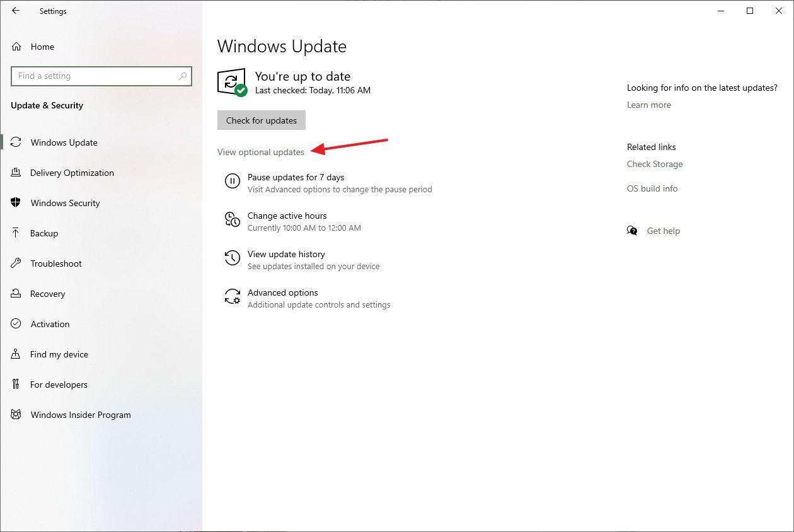This screenshot has height=532, width=794.
Task: Focus the Find a setting search box
Action: [95, 76]
